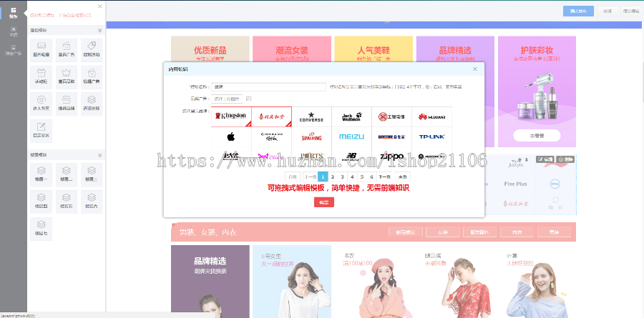Close the module side panel
The height and width of the screenshot is (318, 644).
(x=99, y=6)
